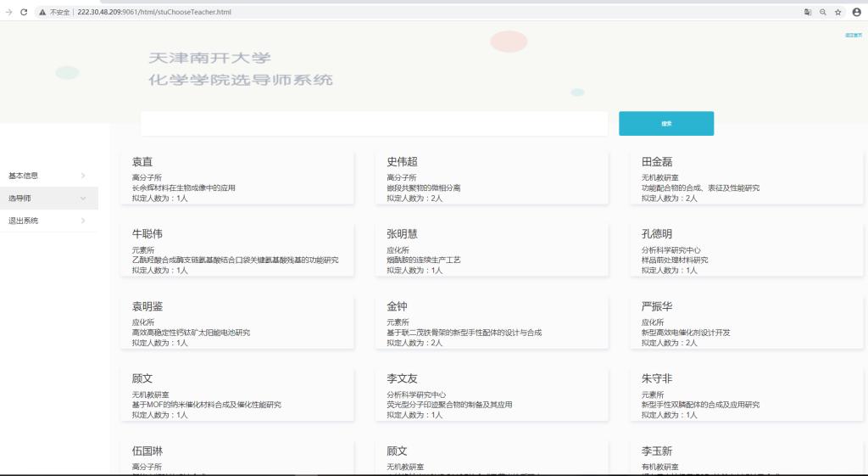This screenshot has width=868, height=476.
Task: Click the browser translate page icon
Action: [807, 12]
